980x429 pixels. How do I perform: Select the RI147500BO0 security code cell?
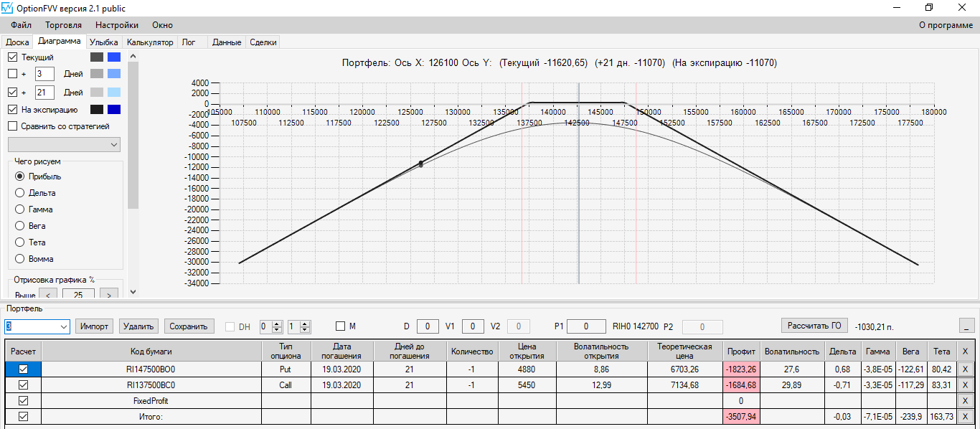(151, 369)
